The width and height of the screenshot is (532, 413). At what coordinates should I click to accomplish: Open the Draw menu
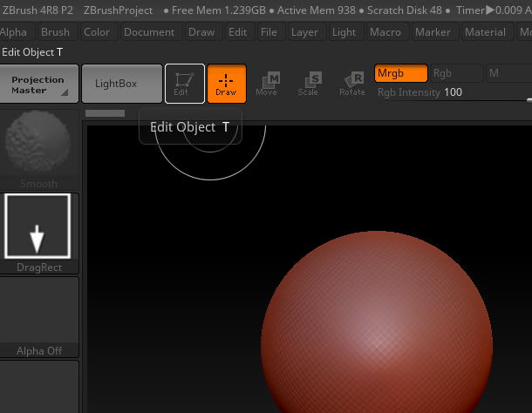(203, 32)
